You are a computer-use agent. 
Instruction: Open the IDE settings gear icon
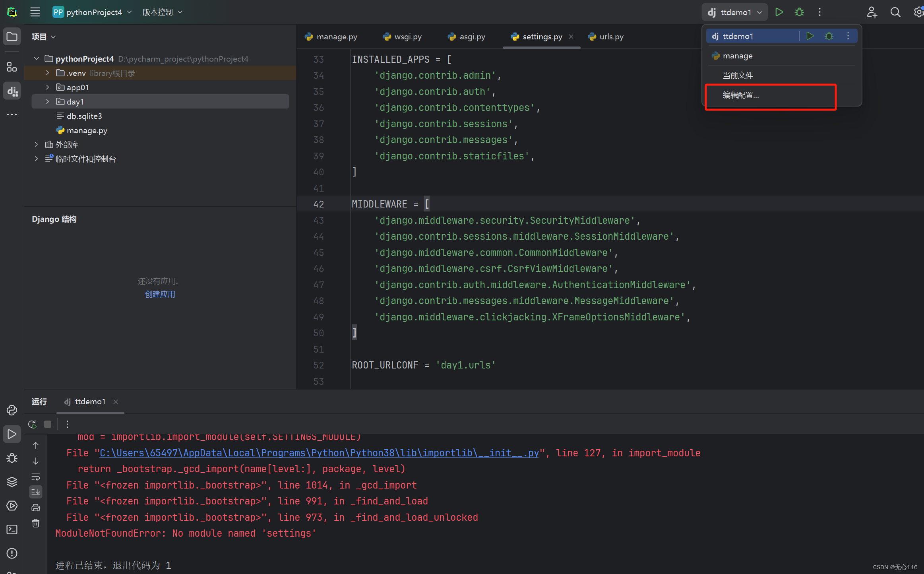[x=918, y=12]
